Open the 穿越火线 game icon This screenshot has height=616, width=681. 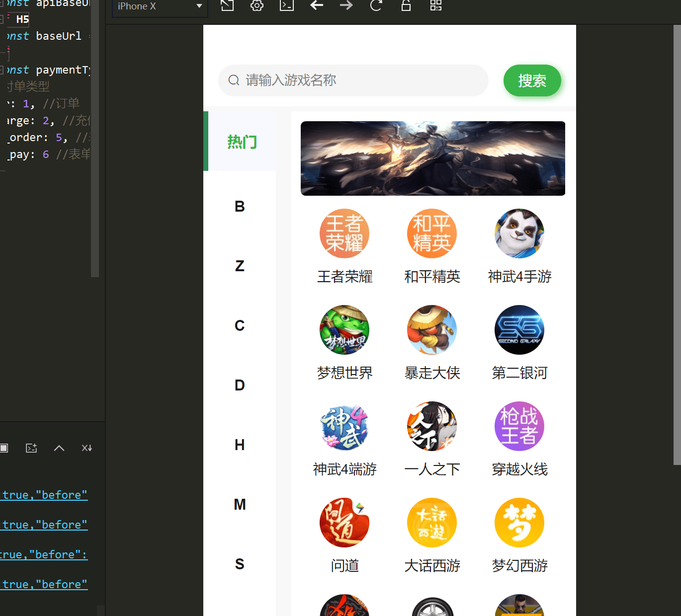point(519,426)
